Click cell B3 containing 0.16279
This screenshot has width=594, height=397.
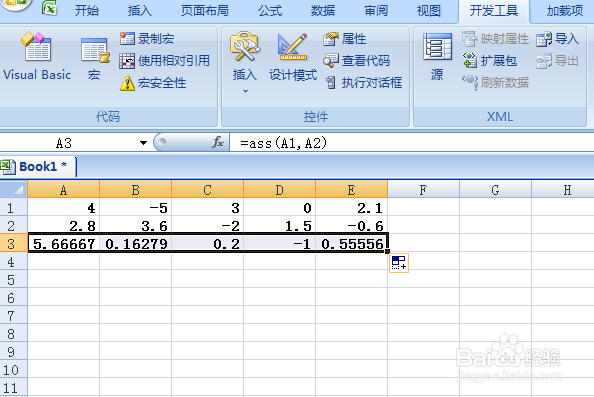point(135,244)
